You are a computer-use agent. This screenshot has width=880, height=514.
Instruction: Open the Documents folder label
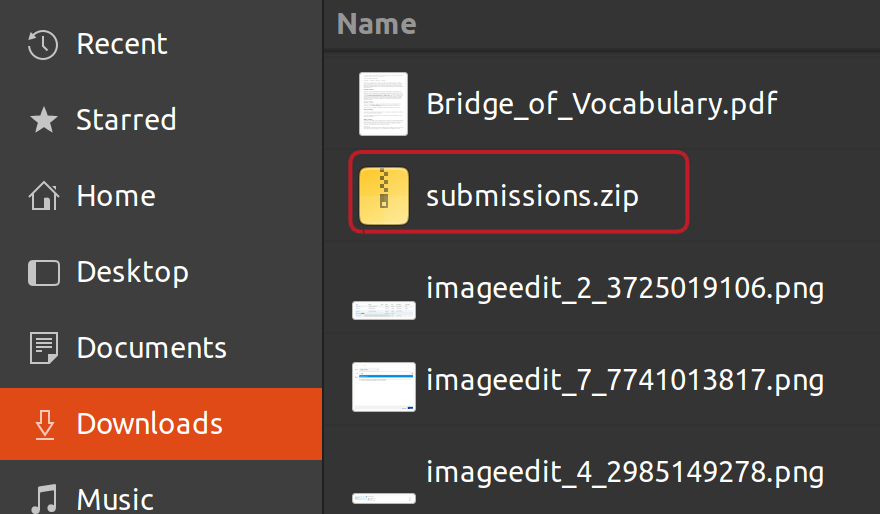[151, 348]
